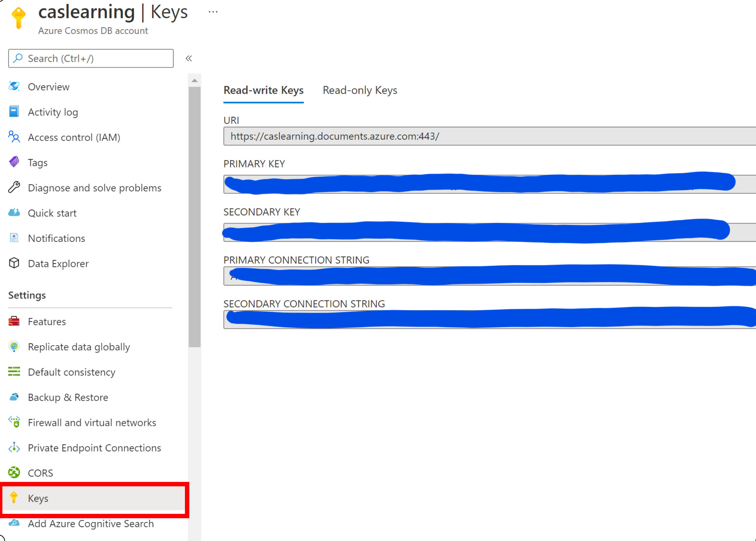Image resolution: width=756 pixels, height=541 pixels.
Task: Click the Overview globe icon
Action: pyautogui.click(x=14, y=86)
